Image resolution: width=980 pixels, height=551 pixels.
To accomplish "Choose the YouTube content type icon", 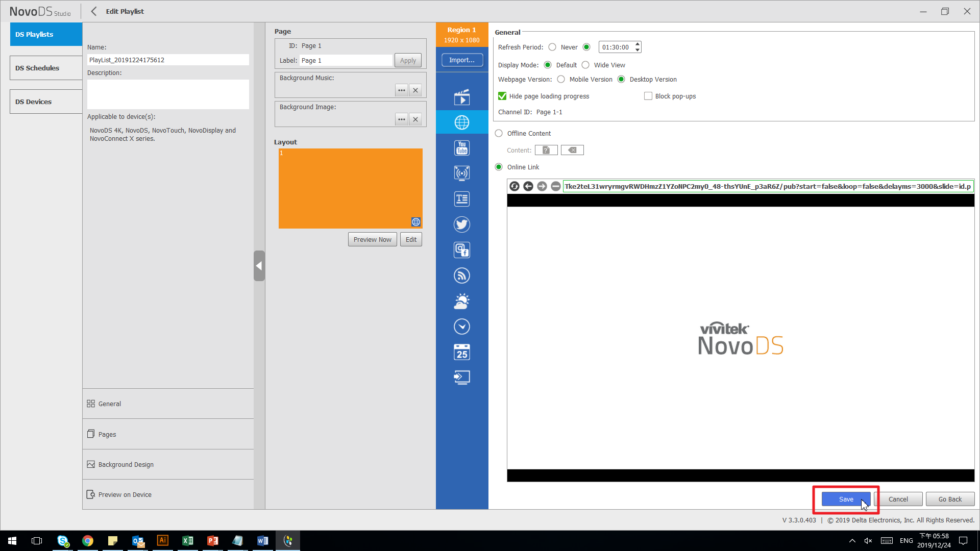I will point(462,148).
